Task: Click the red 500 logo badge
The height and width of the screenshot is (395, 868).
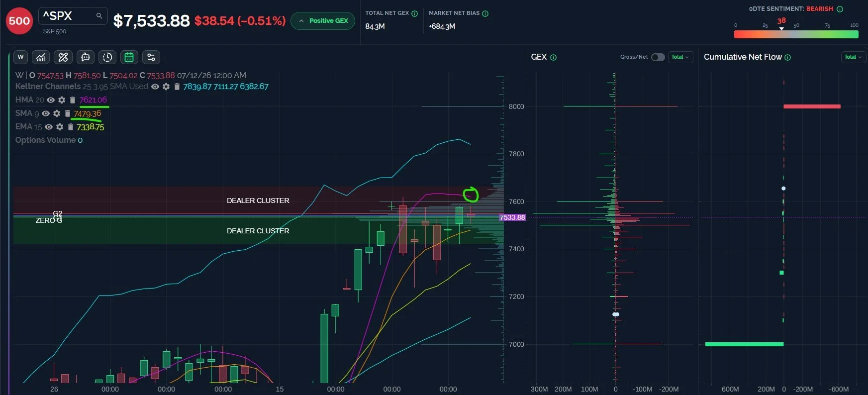Action: click(x=19, y=21)
